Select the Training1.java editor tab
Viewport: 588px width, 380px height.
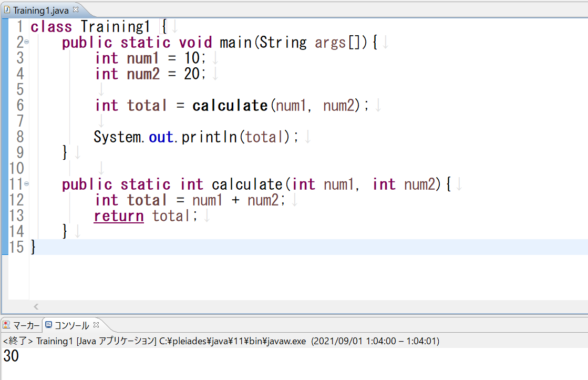coord(40,10)
